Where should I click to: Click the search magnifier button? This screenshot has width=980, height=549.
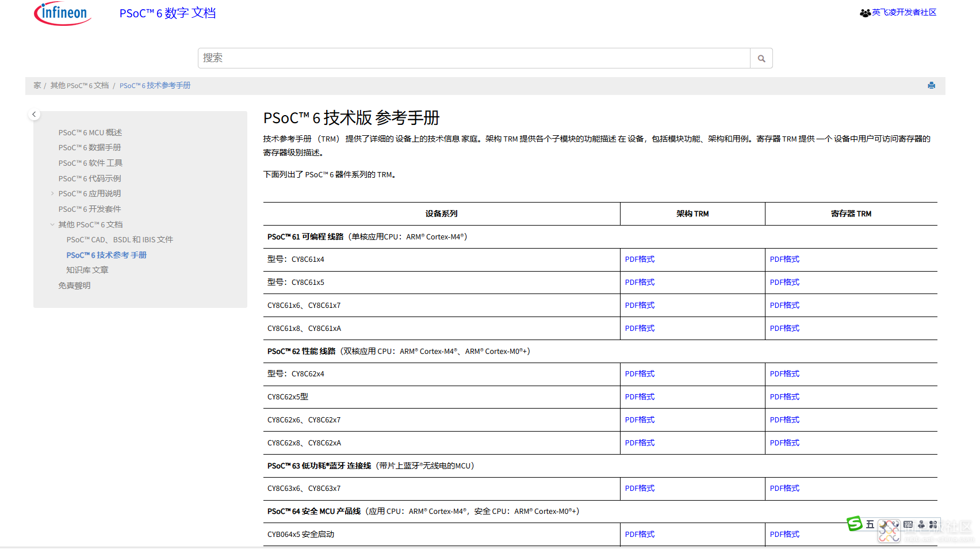761,58
